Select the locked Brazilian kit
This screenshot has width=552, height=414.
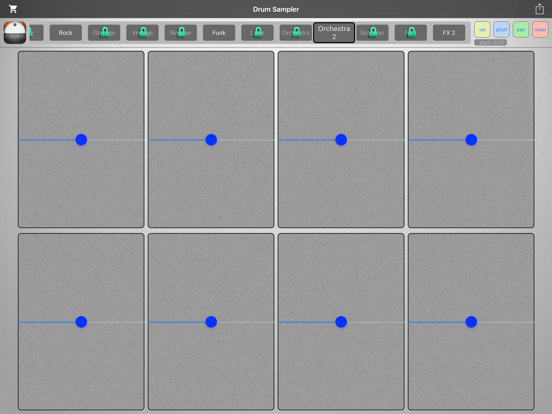372,33
